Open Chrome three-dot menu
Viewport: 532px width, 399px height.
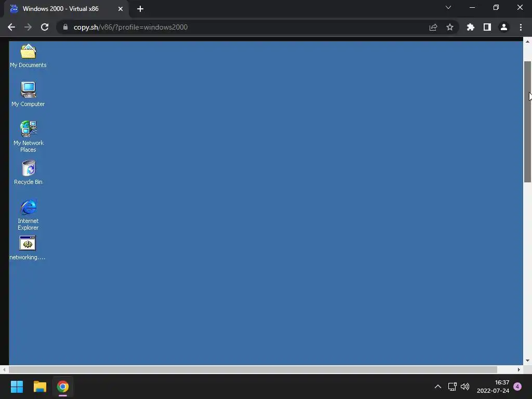pyautogui.click(x=521, y=27)
